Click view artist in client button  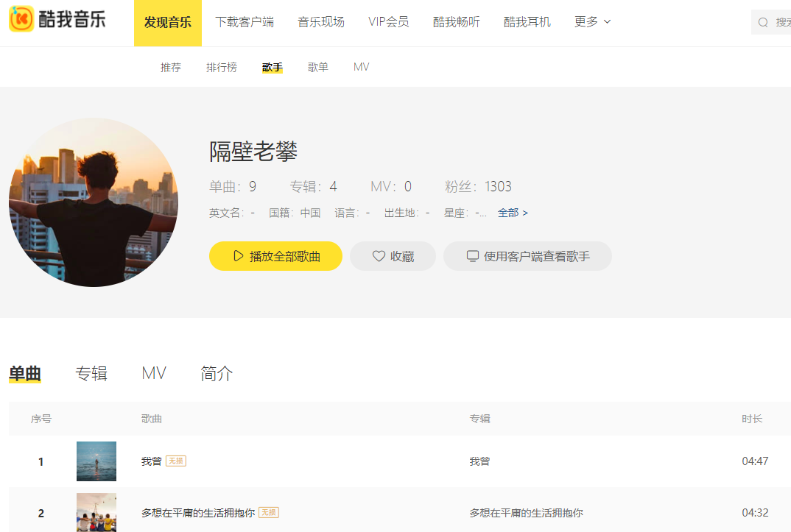coord(527,256)
